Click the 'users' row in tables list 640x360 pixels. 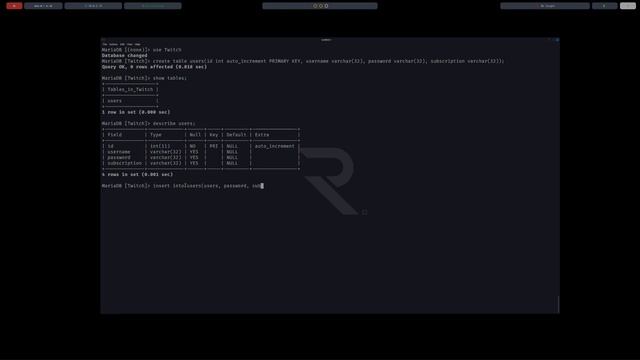115,101
